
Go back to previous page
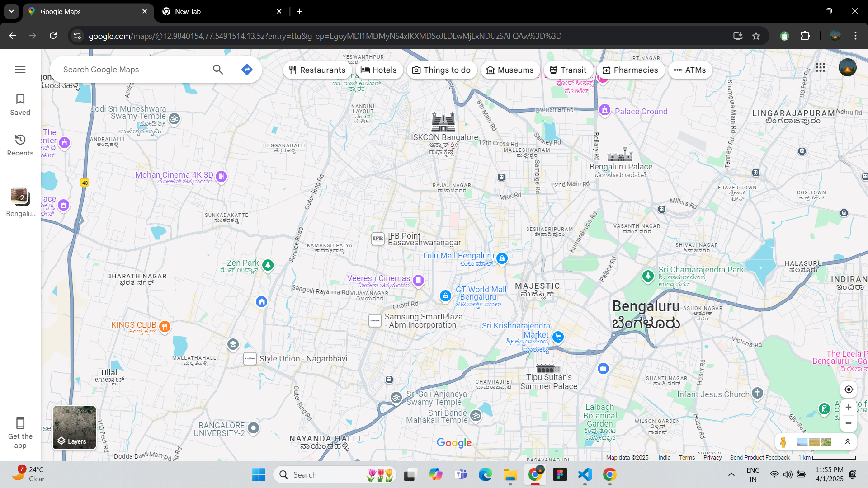(13, 36)
